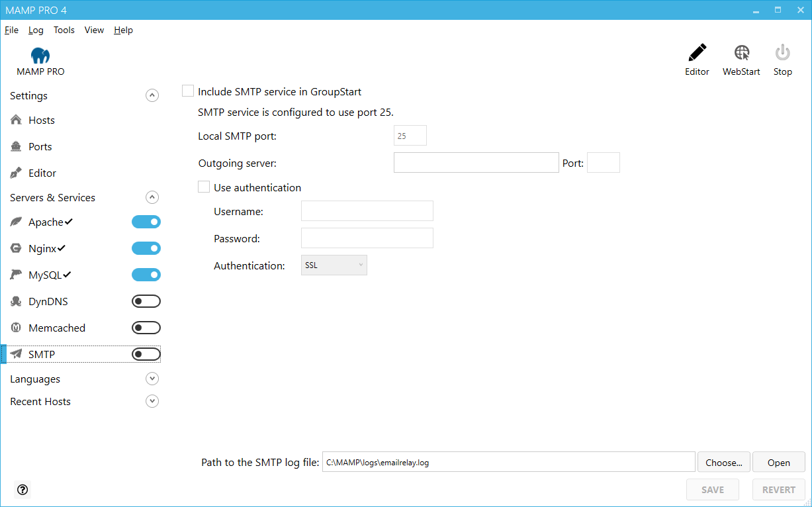This screenshot has width=812, height=507.
Task: Click the Local SMTP port field
Action: [x=410, y=136]
